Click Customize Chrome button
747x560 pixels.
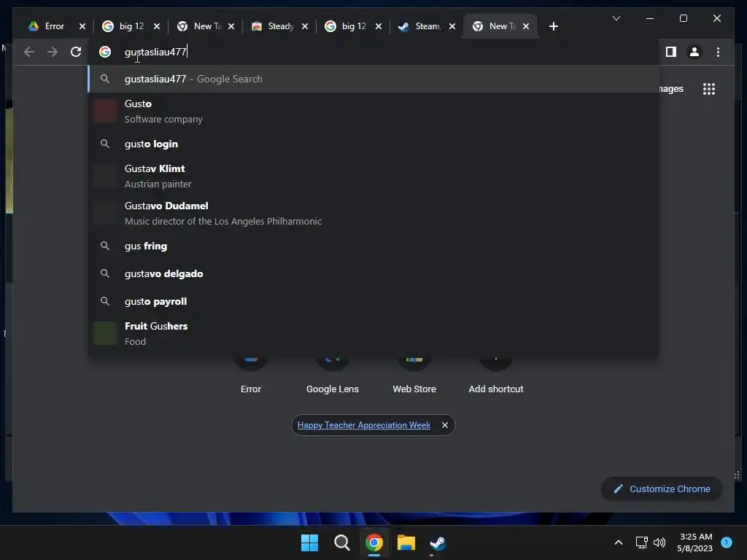(662, 489)
